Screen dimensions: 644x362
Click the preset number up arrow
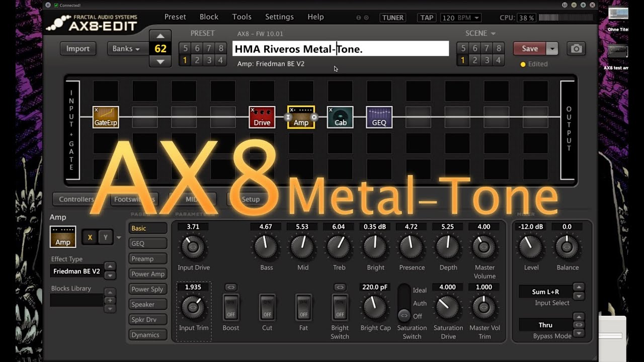pyautogui.click(x=160, y=36)
